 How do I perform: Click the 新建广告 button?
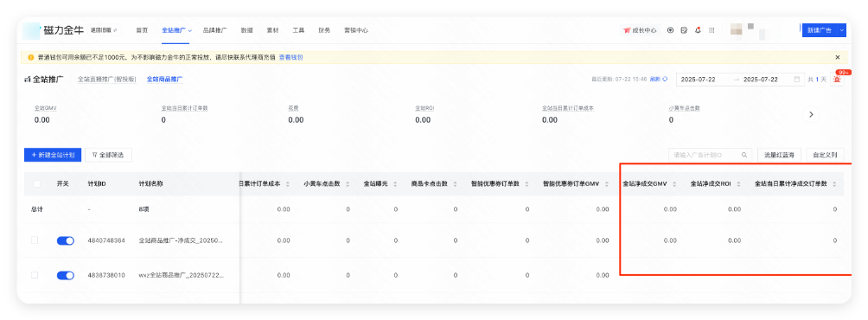pos(820,30)
